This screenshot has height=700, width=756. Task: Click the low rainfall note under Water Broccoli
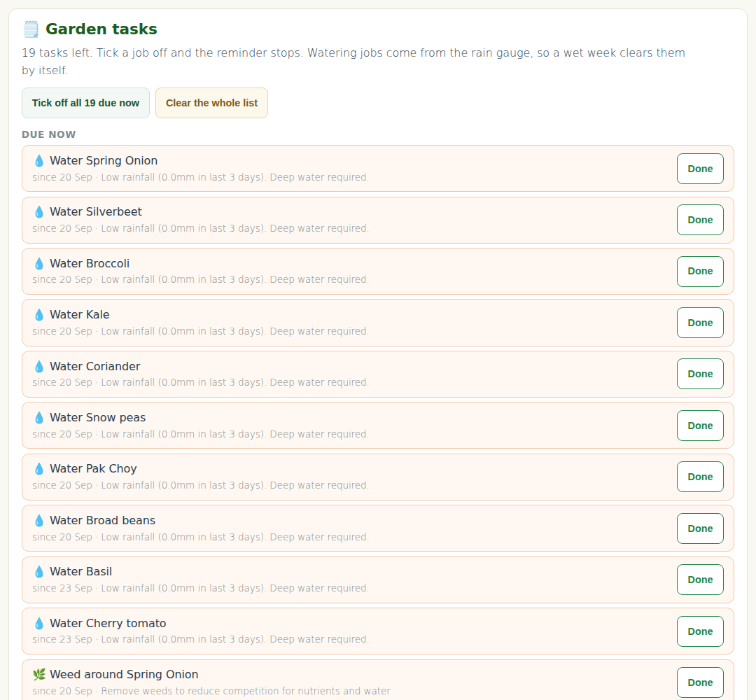coord(234,279)
